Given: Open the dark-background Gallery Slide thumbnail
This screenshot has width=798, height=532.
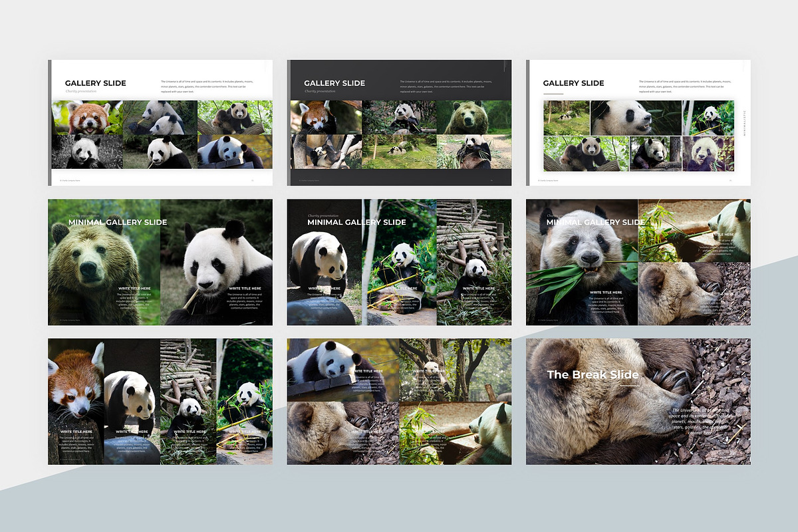Looking at the screenshot, I should 399,123.
